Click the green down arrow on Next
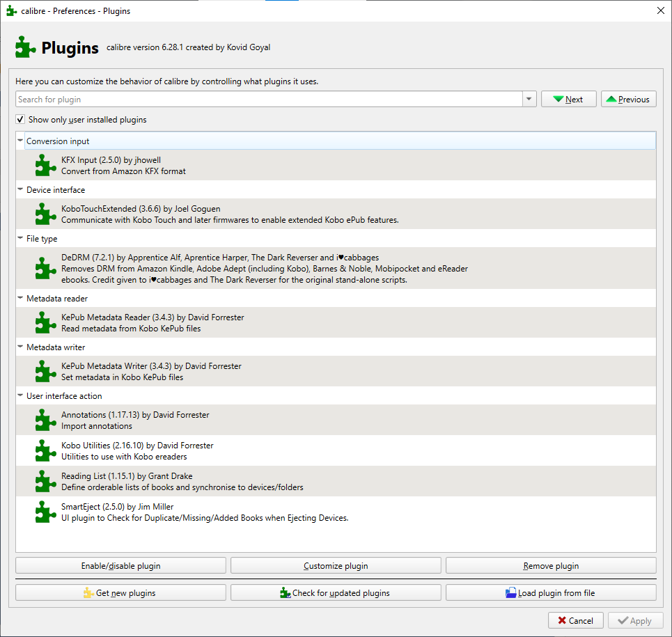 point(558,99)
